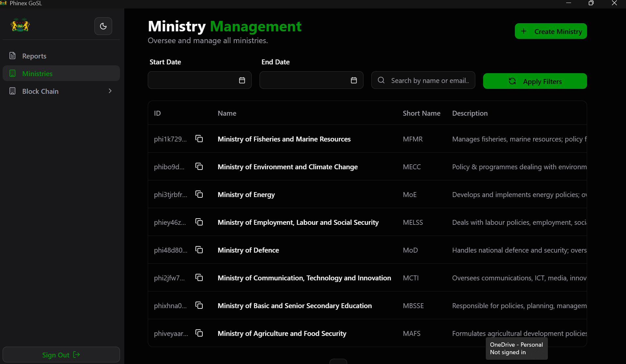
Task: Open the Start Date calendar picker
Action: pos(242,80)
